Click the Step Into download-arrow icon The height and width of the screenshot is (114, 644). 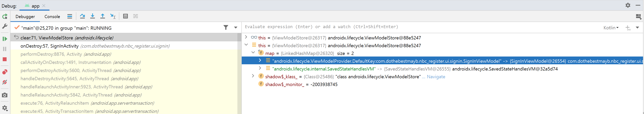(x=93, y=16)
